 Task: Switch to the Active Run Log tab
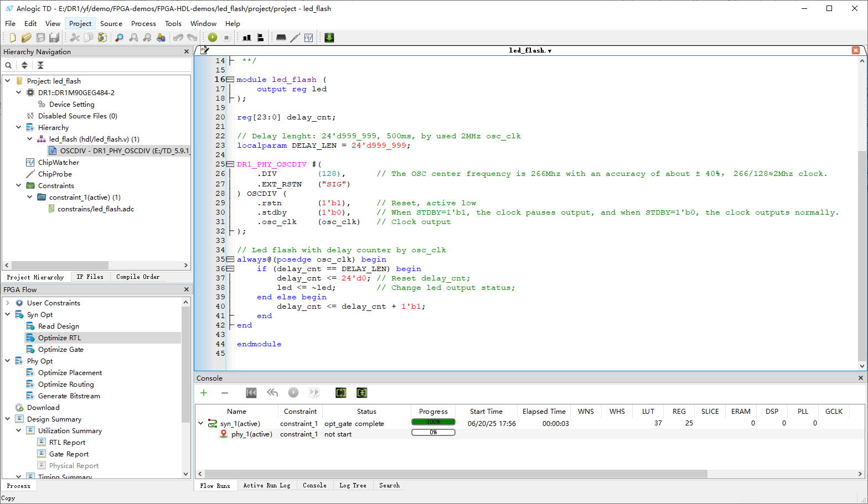267,485
